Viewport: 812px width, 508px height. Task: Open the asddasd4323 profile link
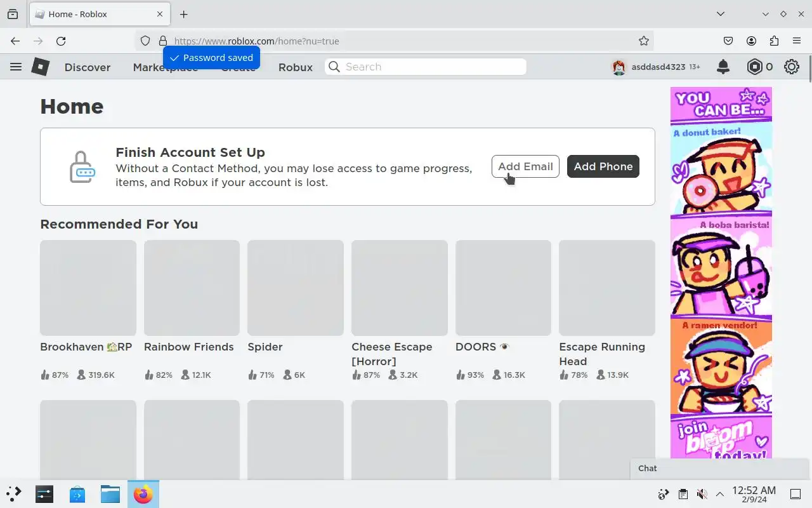pos(658,67)
